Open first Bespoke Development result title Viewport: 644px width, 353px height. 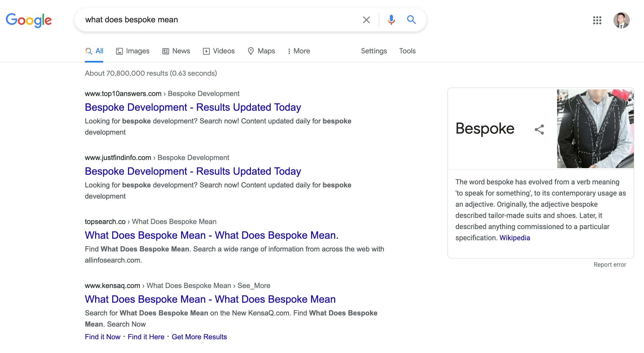193,107
